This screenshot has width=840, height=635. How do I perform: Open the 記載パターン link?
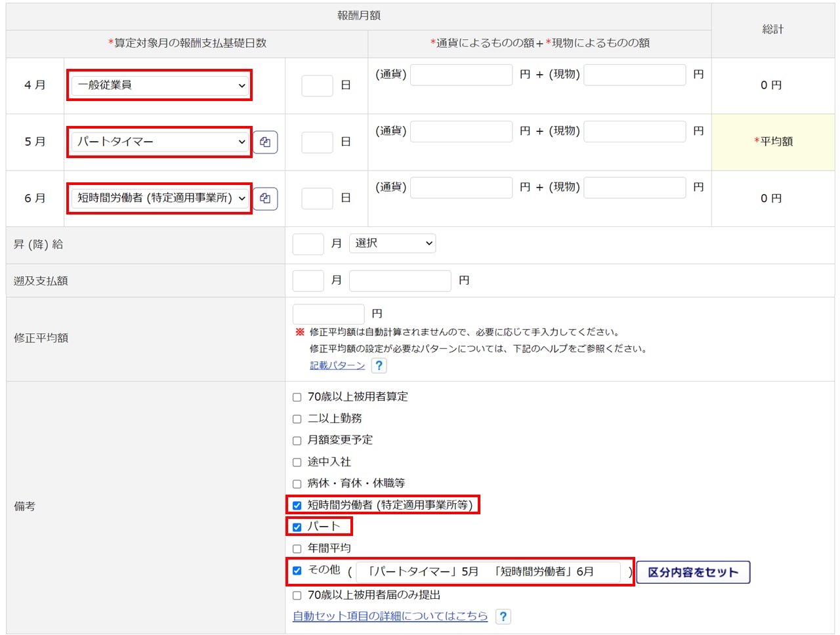[x=337, y=365]
